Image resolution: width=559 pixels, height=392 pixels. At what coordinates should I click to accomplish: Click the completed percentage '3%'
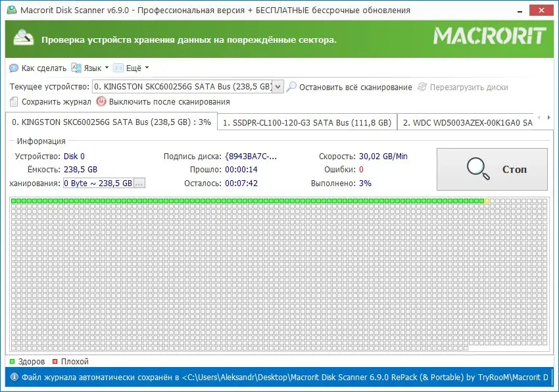[x=366, y=184]
